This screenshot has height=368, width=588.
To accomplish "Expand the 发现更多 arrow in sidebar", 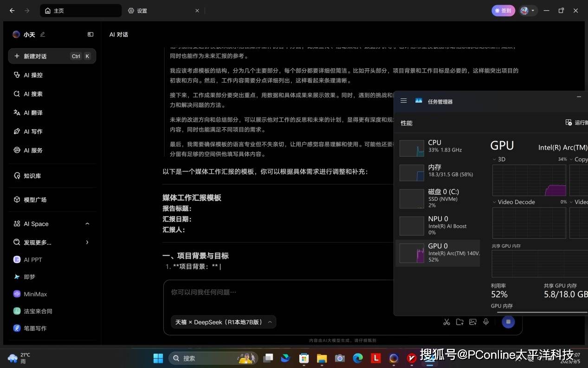I will point(87,243).
